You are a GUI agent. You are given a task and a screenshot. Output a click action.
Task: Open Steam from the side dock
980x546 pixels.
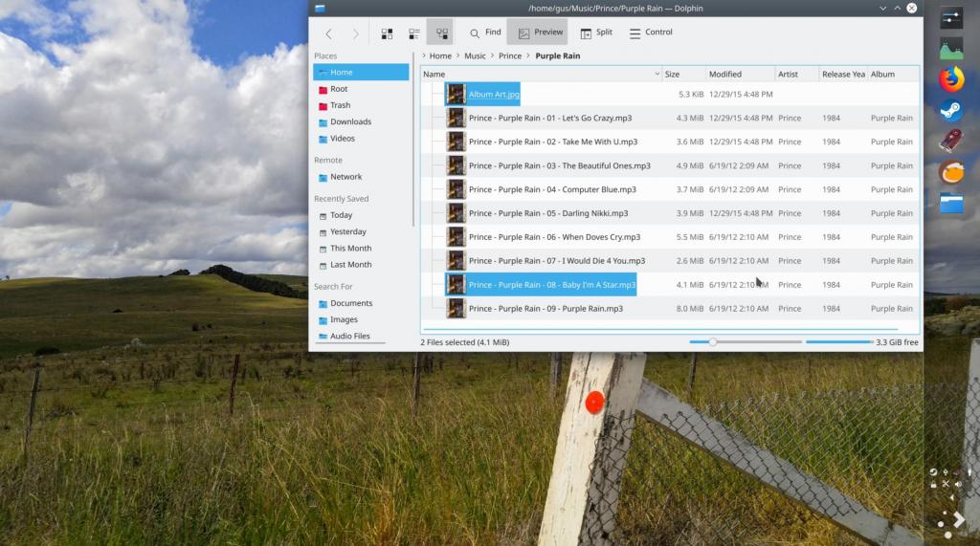pos(951,111)
